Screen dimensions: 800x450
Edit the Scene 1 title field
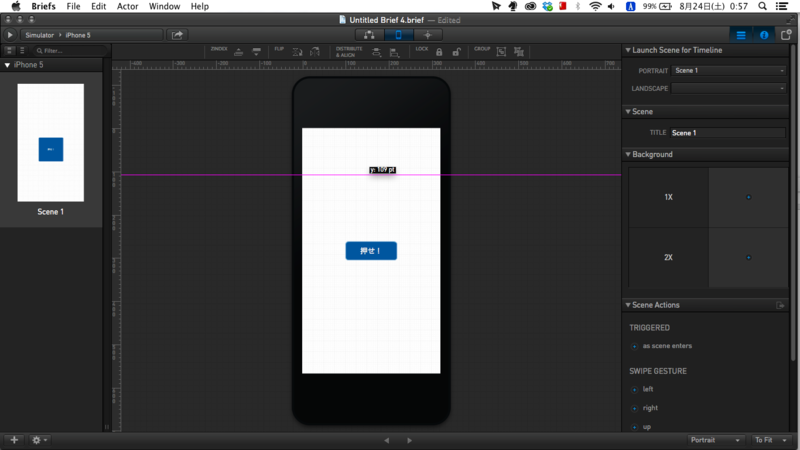[x=728, y=133]
